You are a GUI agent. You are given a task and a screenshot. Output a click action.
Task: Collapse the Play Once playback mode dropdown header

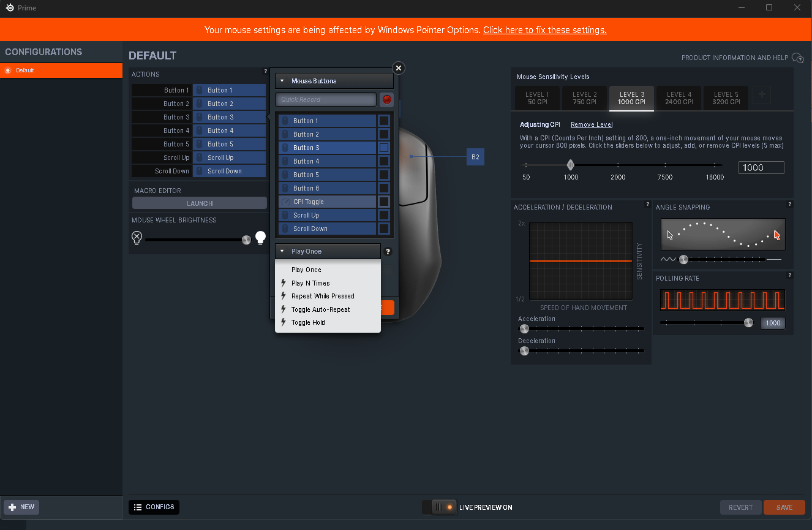[x=328, y=251]
